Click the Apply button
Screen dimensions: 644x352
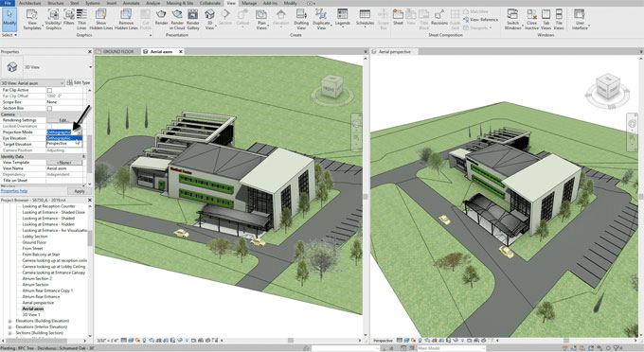tap(80, 191)
